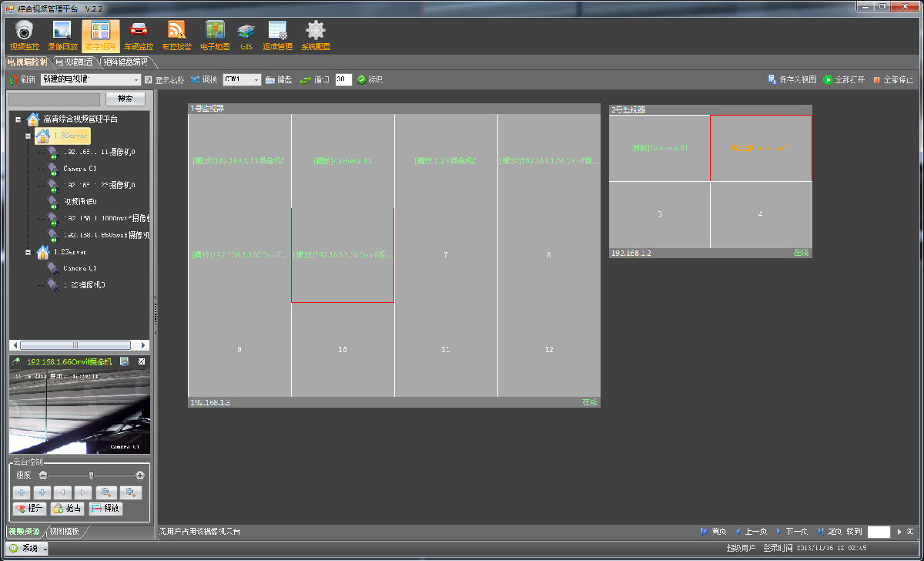Open the CW1 layout dropdown

click(256, 79)
